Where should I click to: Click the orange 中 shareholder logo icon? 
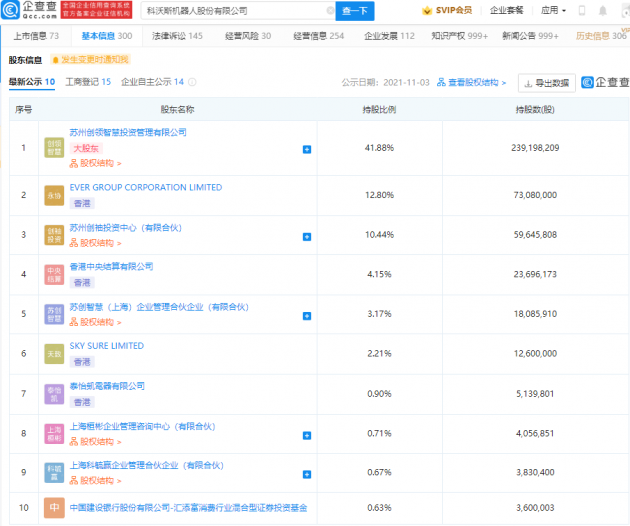pos(54,508)
